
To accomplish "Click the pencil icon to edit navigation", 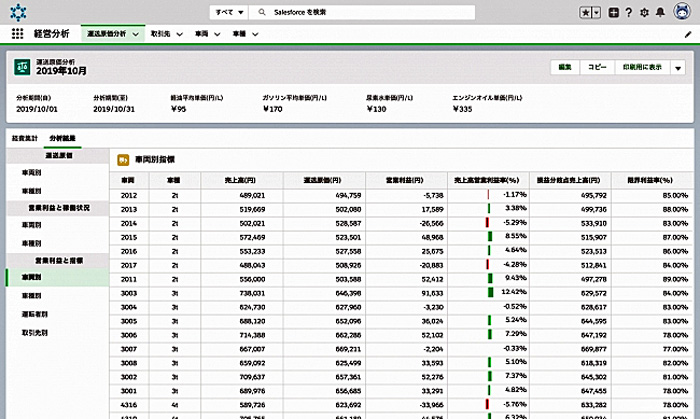I will click(688, 34).
